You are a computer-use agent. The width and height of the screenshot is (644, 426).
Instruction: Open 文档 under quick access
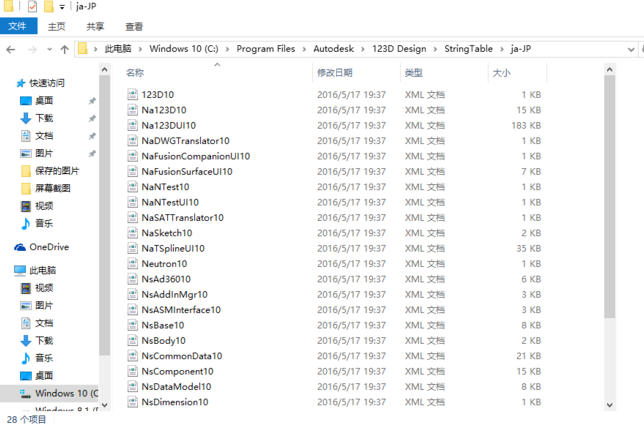point(44,136)
